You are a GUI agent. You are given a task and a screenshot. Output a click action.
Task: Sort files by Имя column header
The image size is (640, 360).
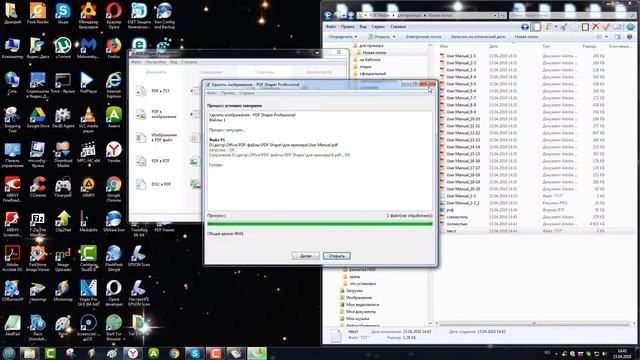444,46
